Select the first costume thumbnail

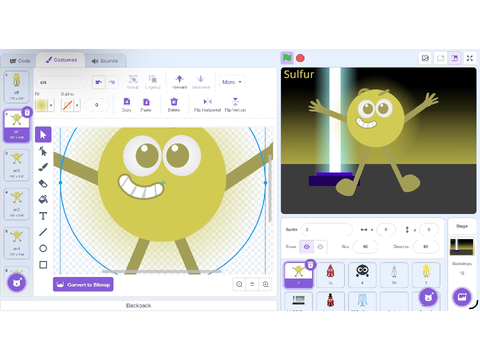coord(16,87)
